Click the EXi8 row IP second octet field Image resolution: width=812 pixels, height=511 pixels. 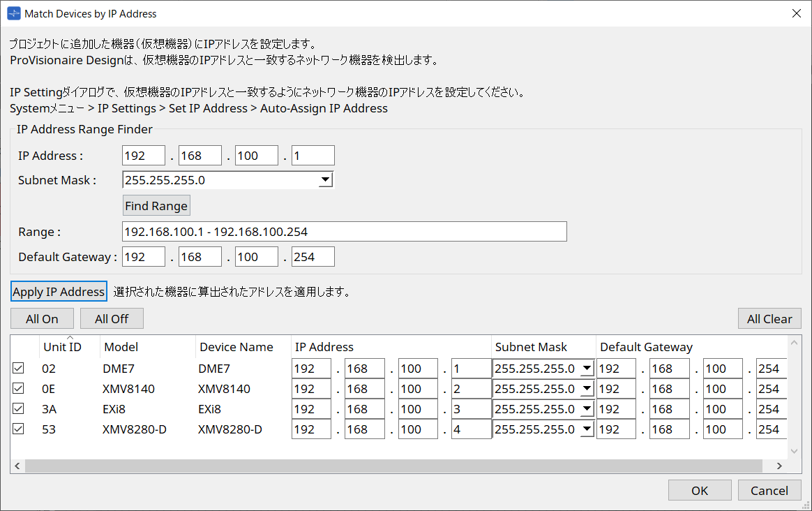365,409
